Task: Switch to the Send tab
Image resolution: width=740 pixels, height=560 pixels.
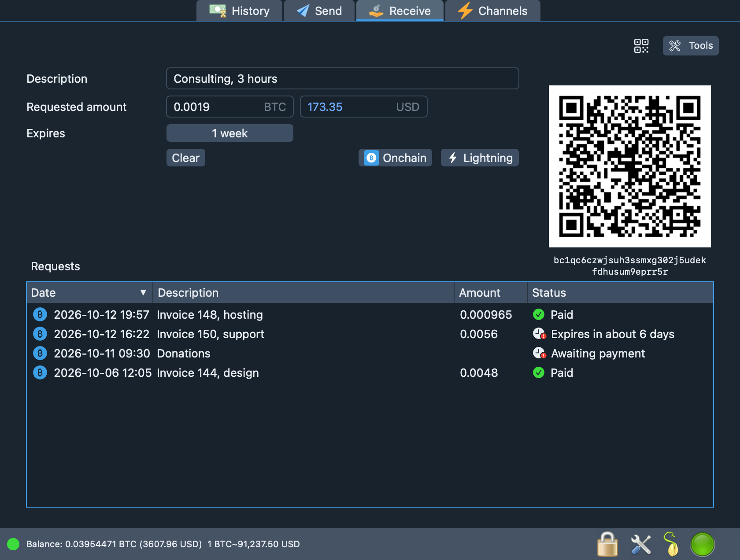Action: point(319,11)
